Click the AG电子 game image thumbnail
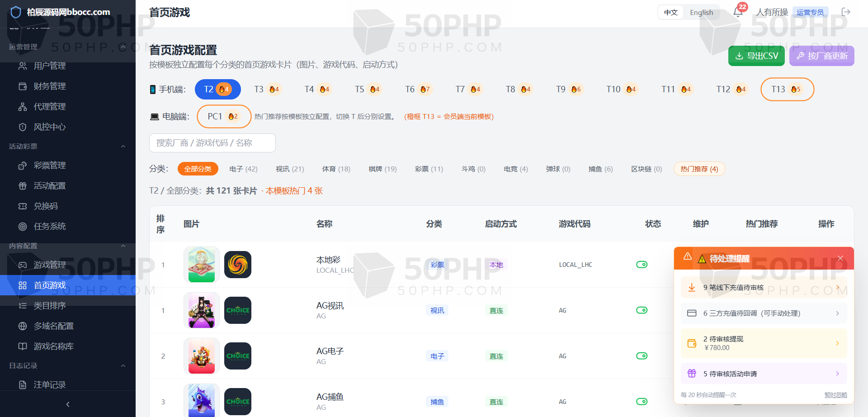 pos(202,356)
